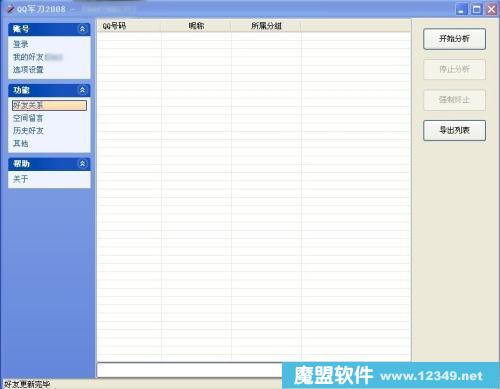Viewport: 500px width, 389px height.
Task: Click the 开始分析 button
Action: coord(454,39)
